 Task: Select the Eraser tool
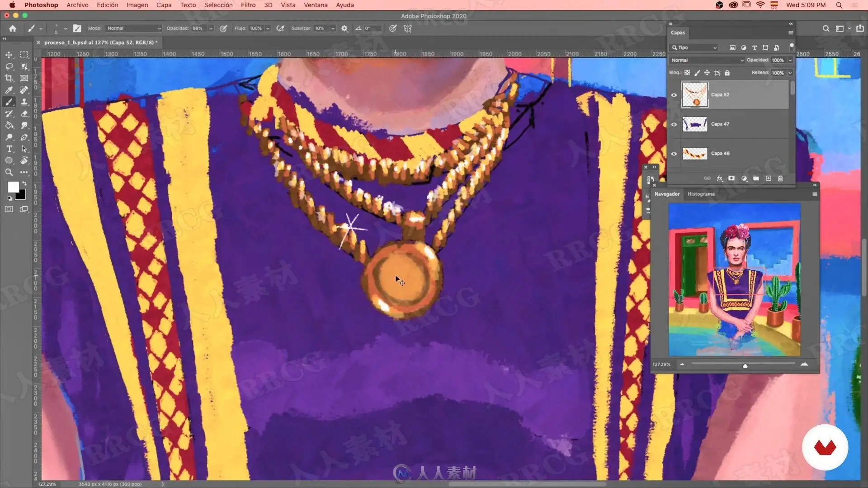click(x=24, y=113)
